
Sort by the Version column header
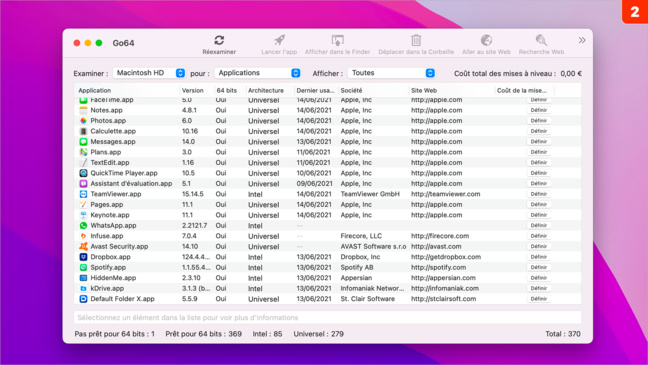[x=193, y=90]
